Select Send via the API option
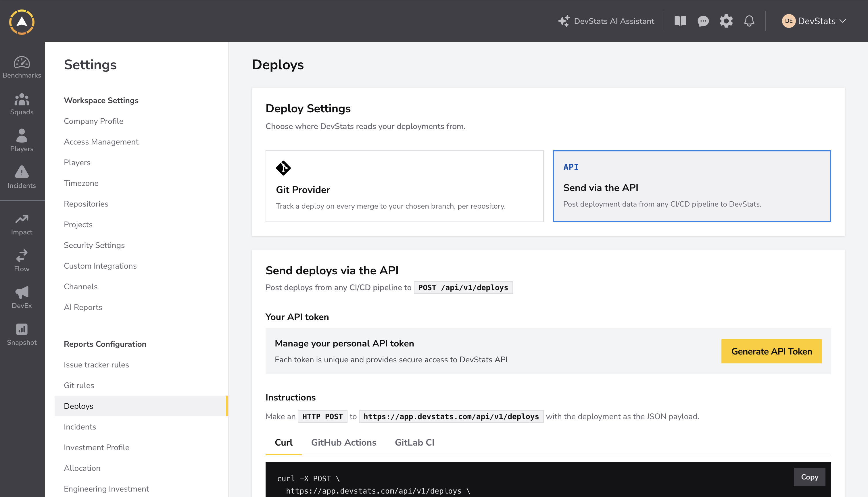Viewport: 868px width, 497px height. pyautogui.click(x=692, y=186)
